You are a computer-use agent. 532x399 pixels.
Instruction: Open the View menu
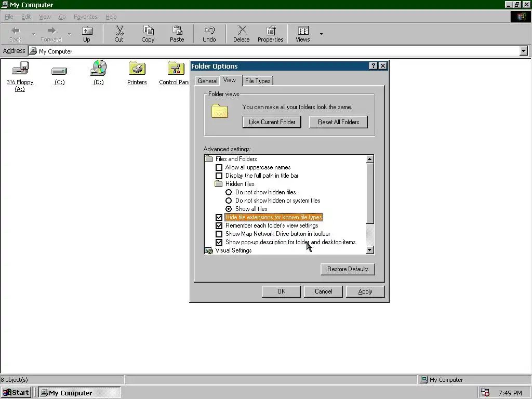(x=45, y=17)
